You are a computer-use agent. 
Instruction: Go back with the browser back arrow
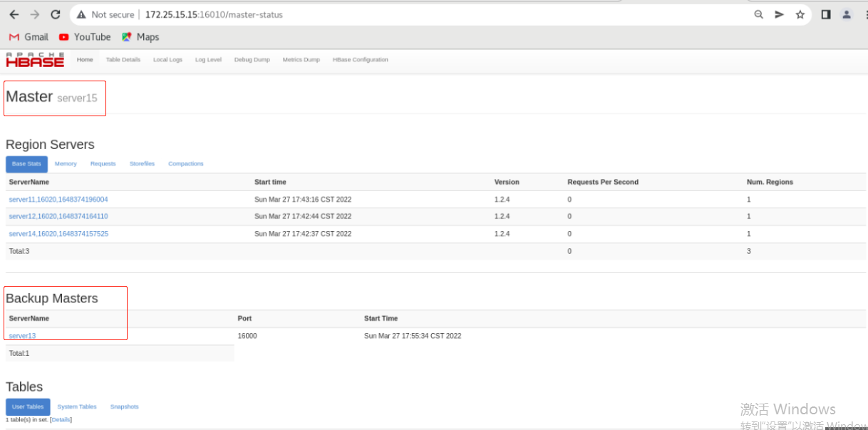pos(14,14)
